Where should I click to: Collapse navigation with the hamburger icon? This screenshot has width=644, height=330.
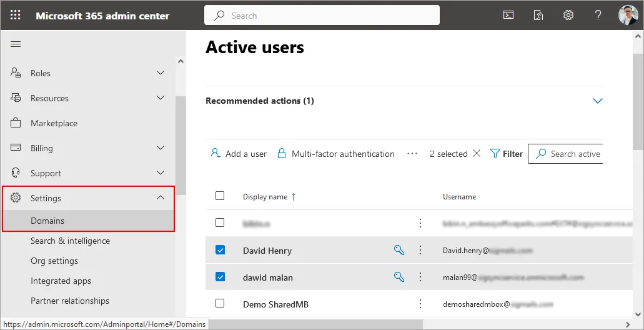(16, 44)
